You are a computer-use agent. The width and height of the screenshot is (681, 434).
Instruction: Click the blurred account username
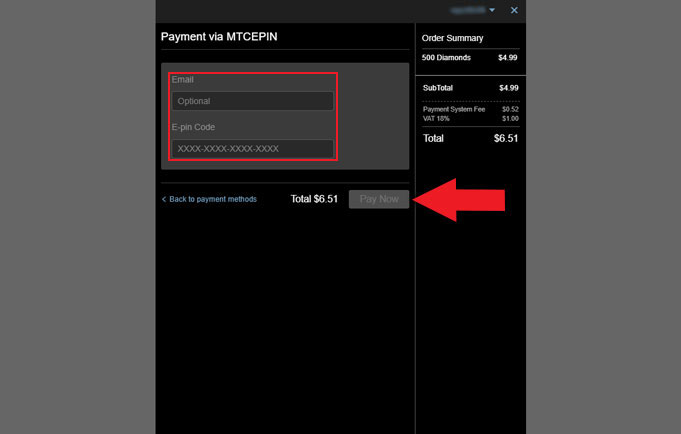tap(466, 10)
